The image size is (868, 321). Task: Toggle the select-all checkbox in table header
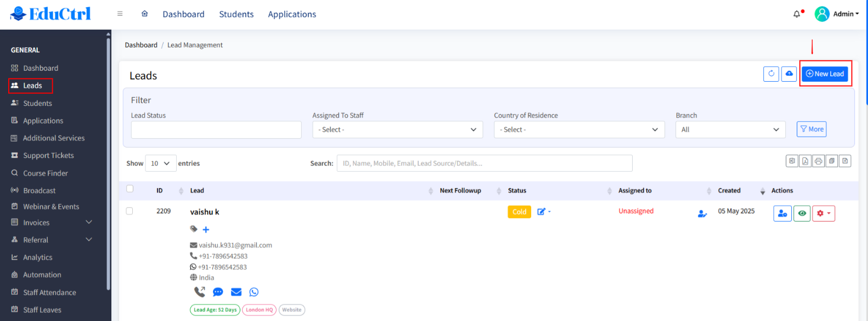(x=130, y=189)
